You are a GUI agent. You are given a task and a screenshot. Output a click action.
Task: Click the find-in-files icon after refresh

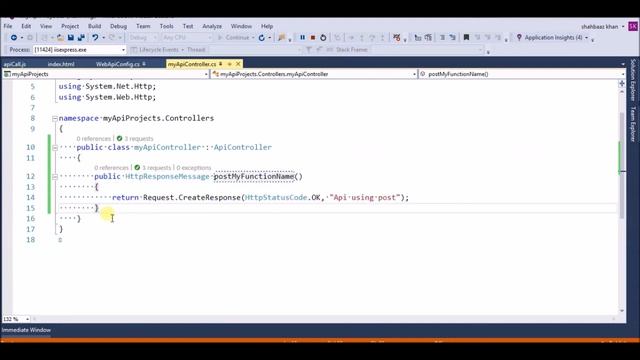pyautogui.click(x=281, y=38)
